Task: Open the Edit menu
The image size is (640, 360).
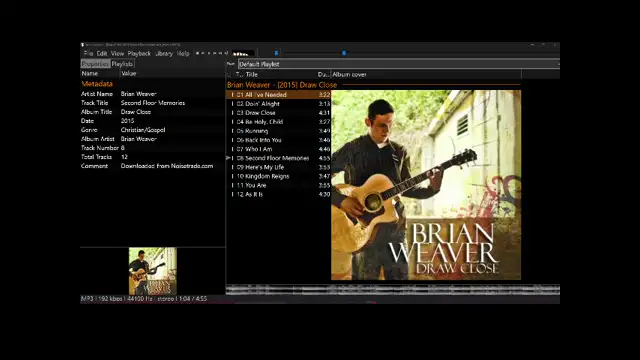Action: point(102,53)
